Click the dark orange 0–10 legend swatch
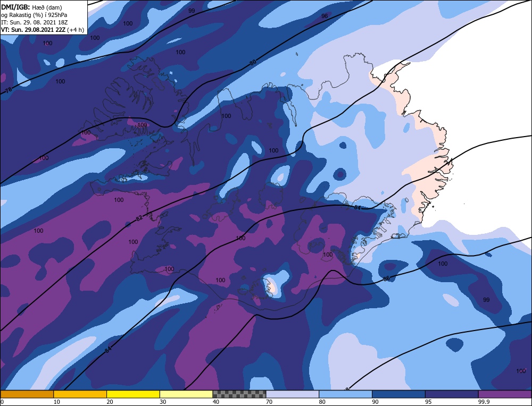Viewport: 532px width, 406px height. click(x=27, y=394)
